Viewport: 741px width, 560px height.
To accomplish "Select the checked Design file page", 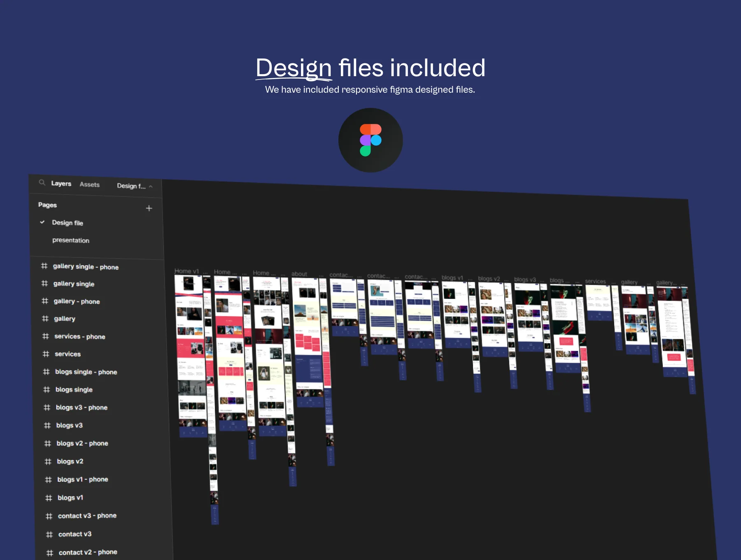I will coord(68,223).
